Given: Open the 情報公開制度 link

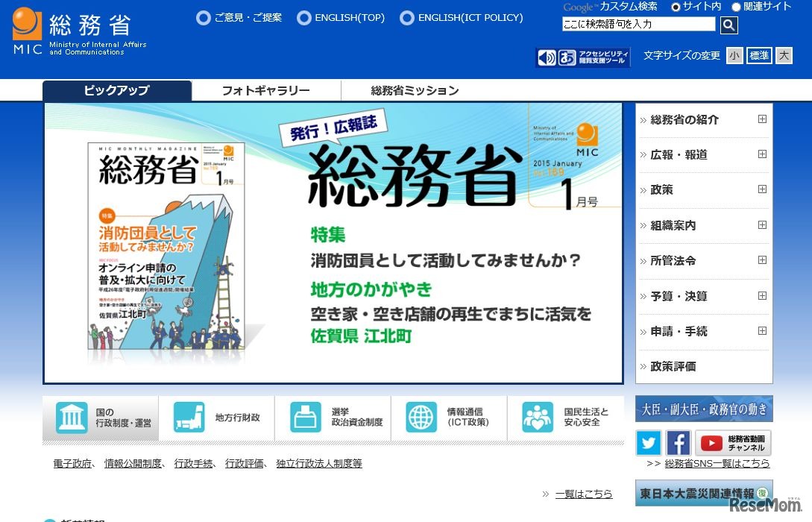Looking at the screenshot, I should (x=133, y=464).
